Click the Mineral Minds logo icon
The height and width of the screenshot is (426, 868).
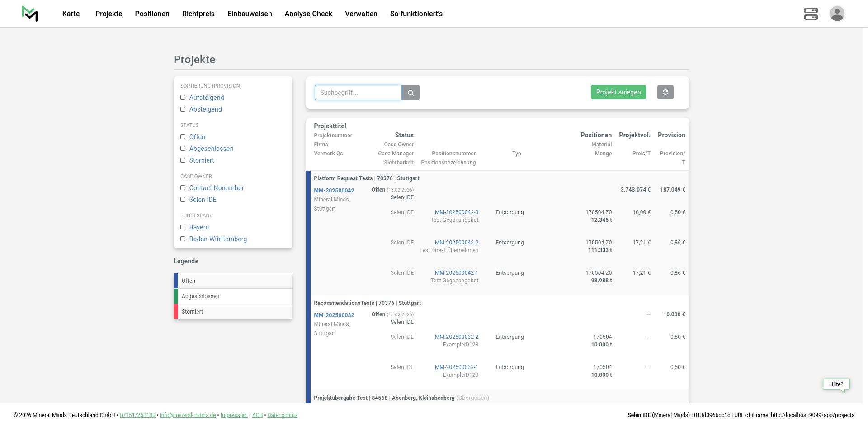click(29, 14)
